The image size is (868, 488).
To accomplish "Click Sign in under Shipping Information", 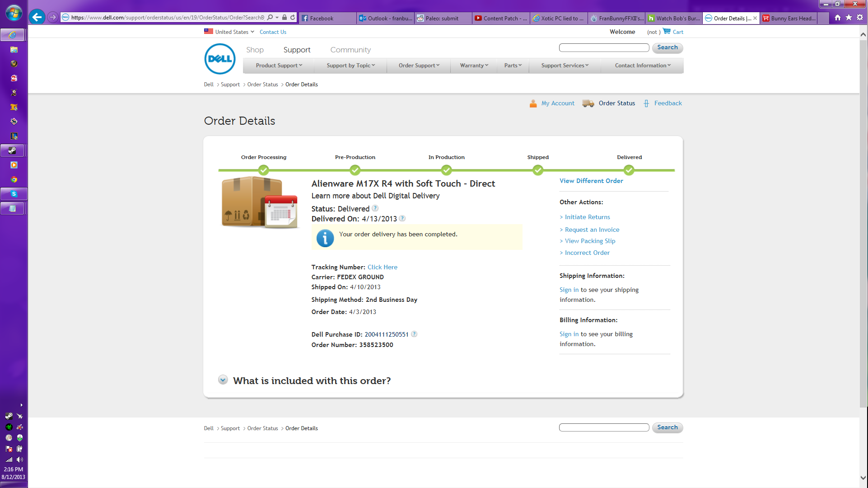I will click(569, 290).
